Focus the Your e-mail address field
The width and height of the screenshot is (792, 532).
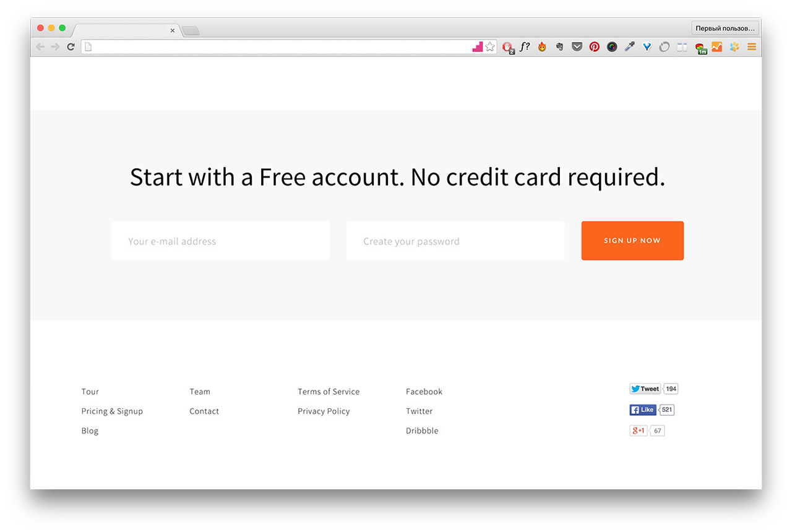pos(220,241)
